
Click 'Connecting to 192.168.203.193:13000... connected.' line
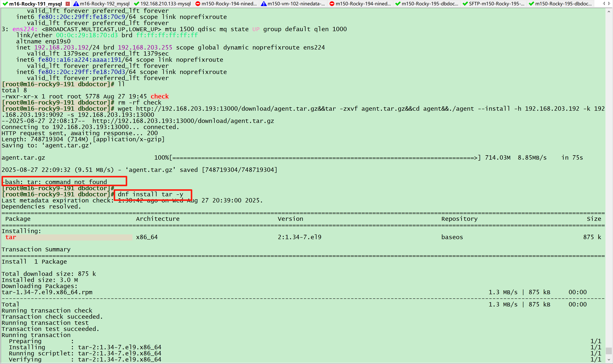pos(90,127)
